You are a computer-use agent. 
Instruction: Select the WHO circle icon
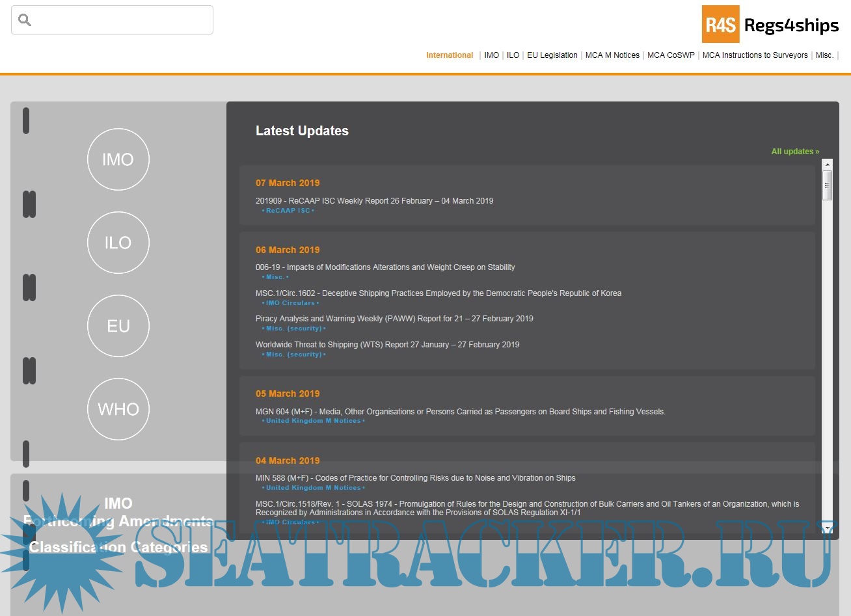tap(118, 409)
